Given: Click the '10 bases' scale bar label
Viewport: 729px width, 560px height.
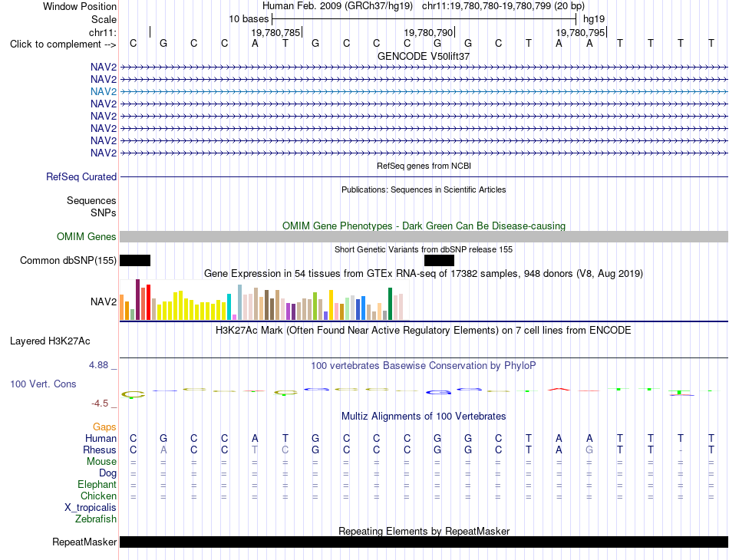Looking at the screenshot, I should [x=249, y=19].
